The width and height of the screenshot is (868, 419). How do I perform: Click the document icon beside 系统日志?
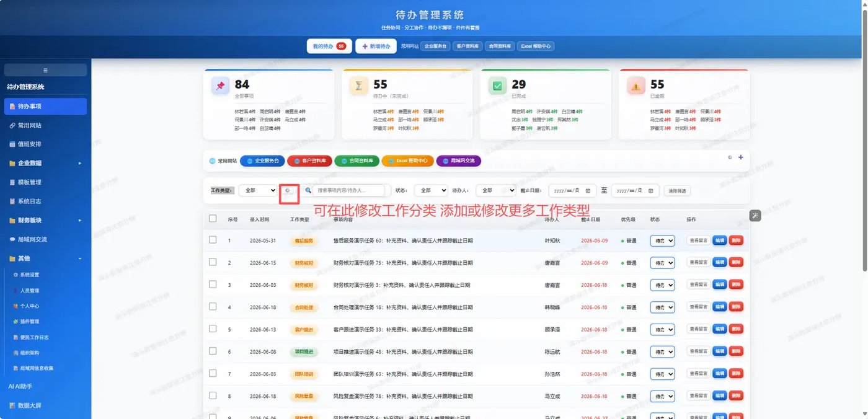point(12,201)
